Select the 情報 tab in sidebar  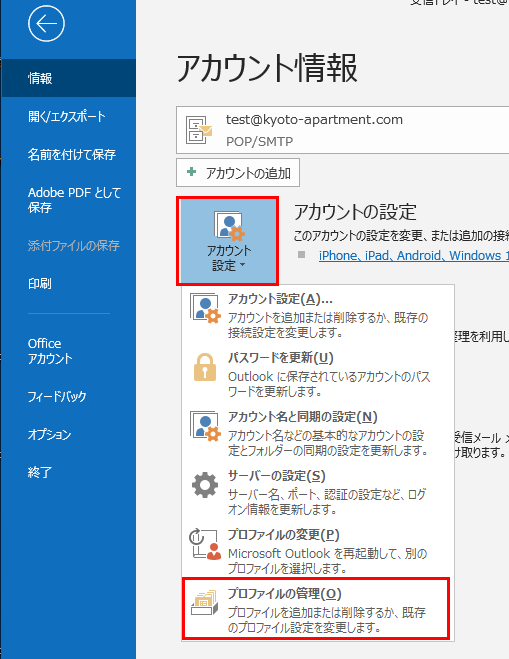tap(68, 78)
